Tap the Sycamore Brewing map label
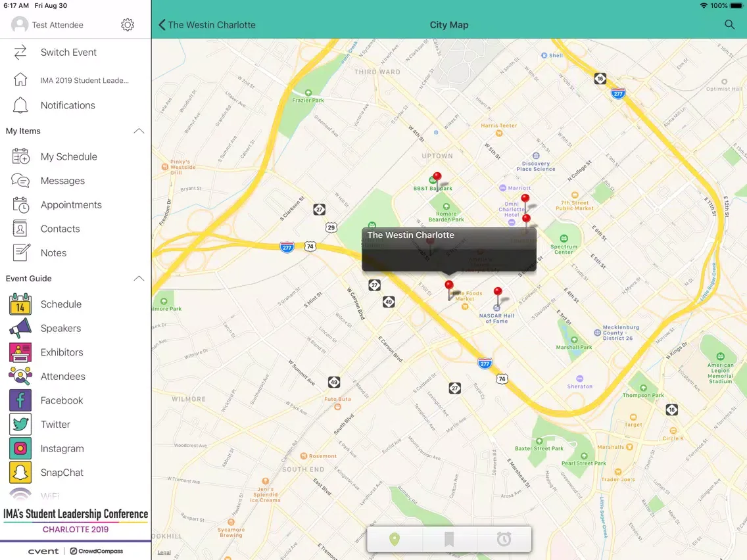Image resolution: width=747 pixels, height=560 pixels. coord(231,532)
